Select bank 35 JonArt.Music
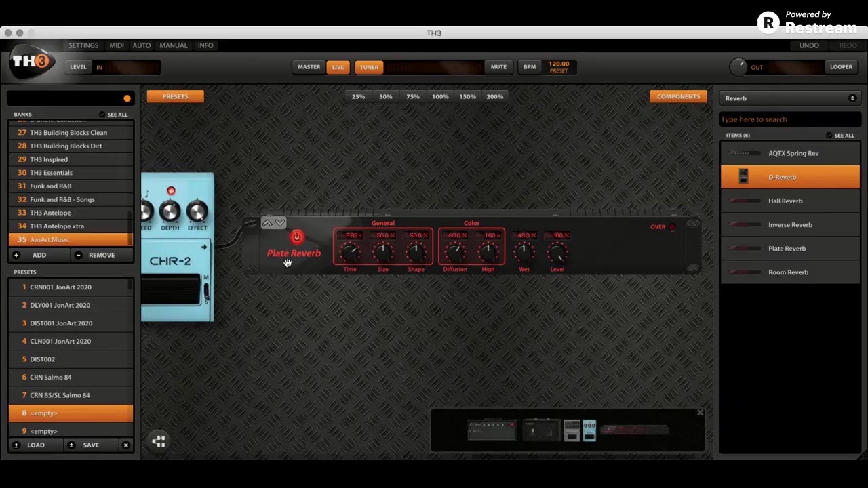 71,239
